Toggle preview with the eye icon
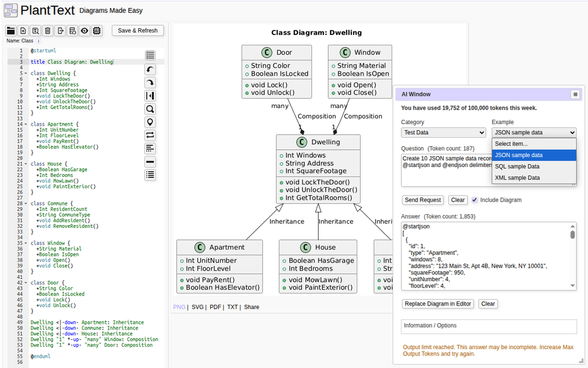The image size is (588, 368). coord(85,31)
